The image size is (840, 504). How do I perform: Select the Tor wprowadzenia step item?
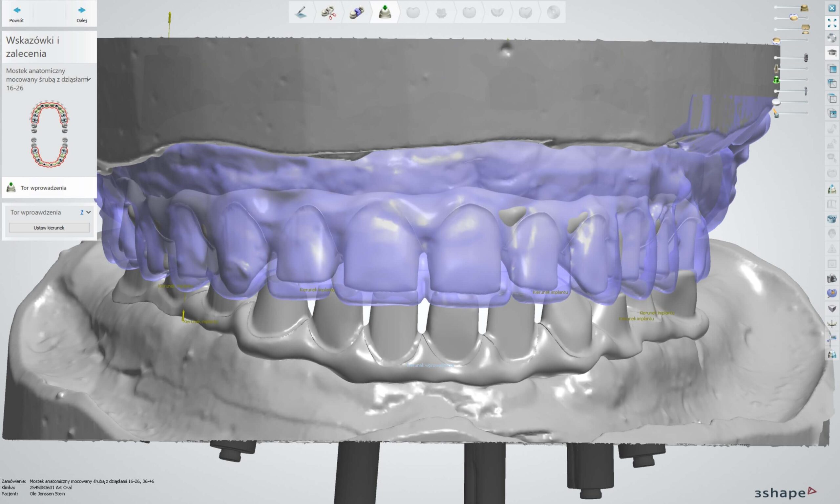[x=44, y=188]
